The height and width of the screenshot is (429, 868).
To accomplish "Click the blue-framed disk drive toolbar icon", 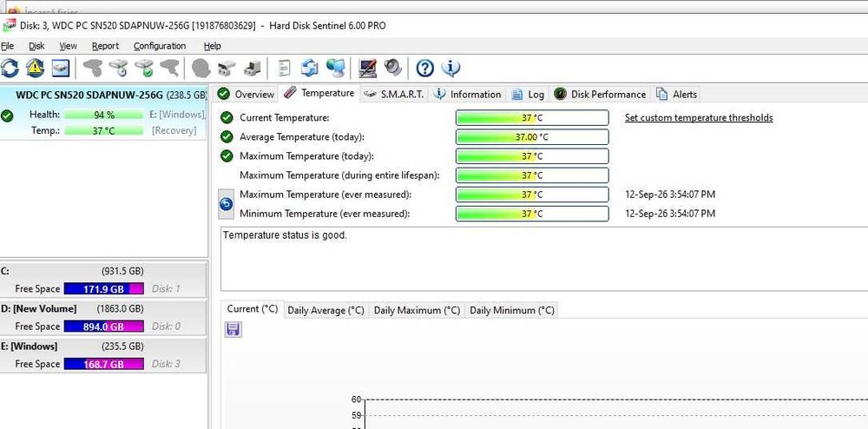I will (x=61, y=68).
